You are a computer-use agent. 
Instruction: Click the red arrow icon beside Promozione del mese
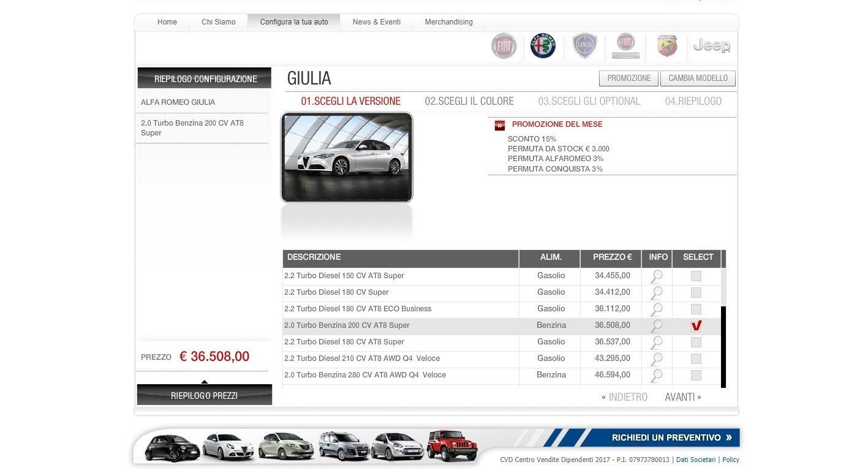coord(500,126)
